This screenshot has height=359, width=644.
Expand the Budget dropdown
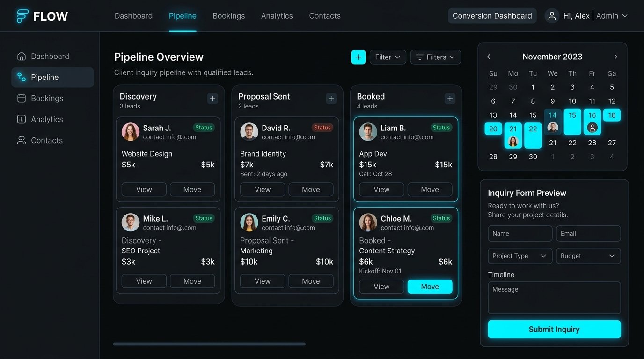coord(588,256)
